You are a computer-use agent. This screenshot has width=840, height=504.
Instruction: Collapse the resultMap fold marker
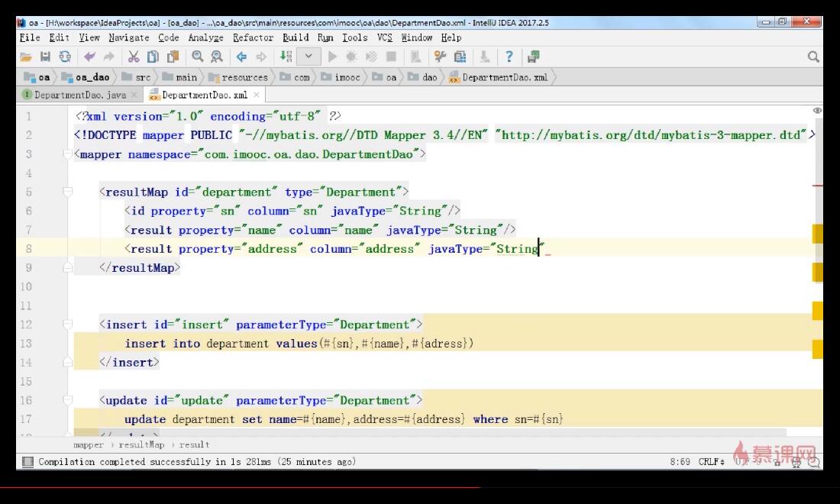[x=67, y=192]
